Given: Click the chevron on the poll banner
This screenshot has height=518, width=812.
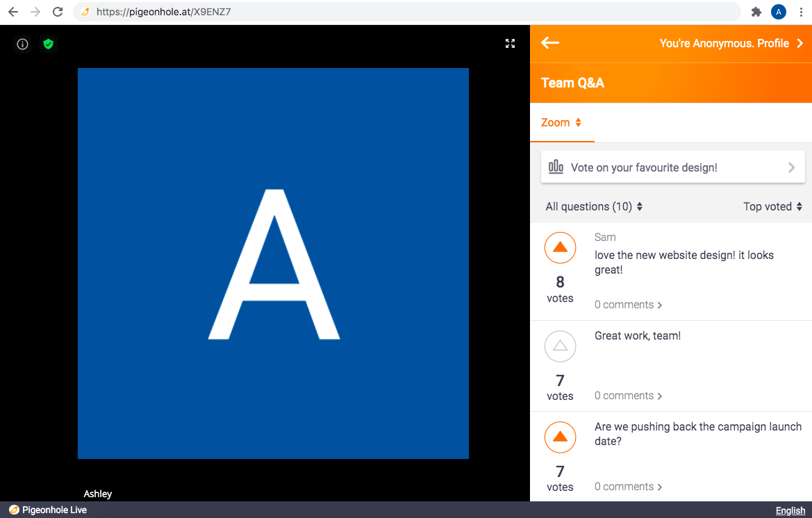Looking at the screenshot, I should tap(791, 167).
